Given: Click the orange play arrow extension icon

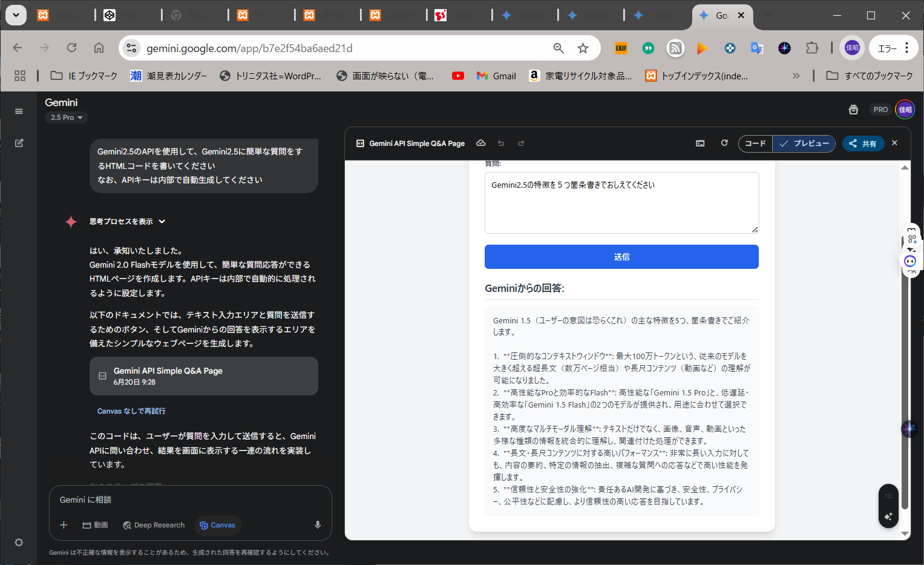Looking at the screenshot, I should click(703, 48).
